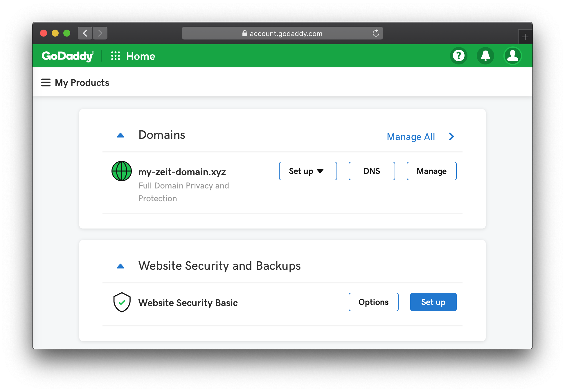The height and width of the screenshot is (392, 565).
Task: Open the nine-dot apps grid icon
Action: 116,56
